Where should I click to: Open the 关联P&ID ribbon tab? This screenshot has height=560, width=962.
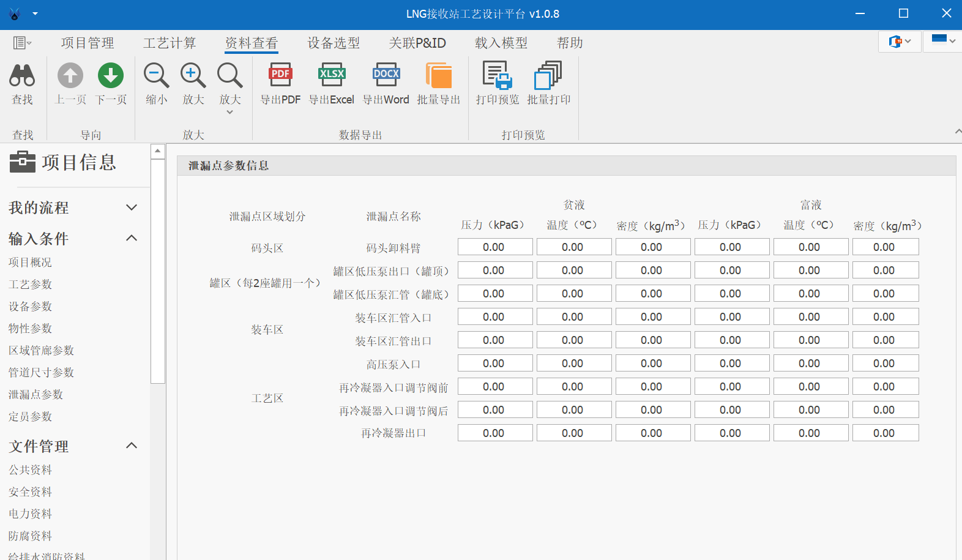[x=417, y=43]
